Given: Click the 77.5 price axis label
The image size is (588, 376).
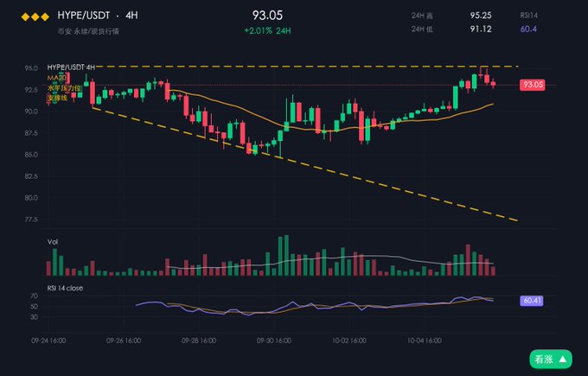Looking at the screenshot, I should [x=31, y=220].
